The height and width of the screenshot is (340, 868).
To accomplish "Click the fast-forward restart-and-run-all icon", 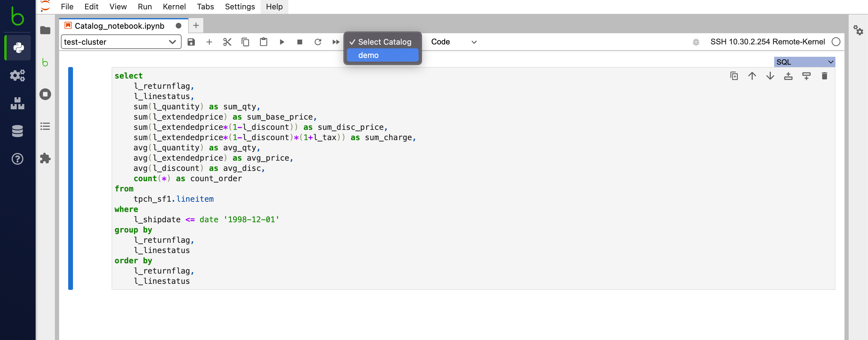I will pyautogui.click(x=336, y=42).
